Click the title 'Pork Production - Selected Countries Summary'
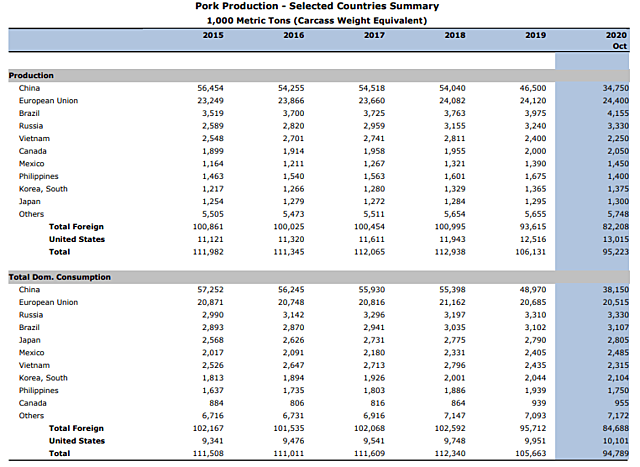This screenshot has height=467, width=640. [317, 6]
